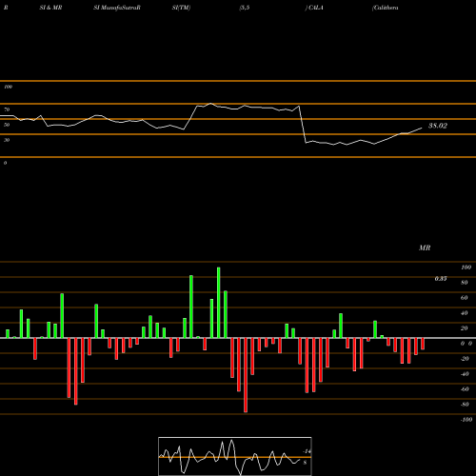Click the 100 label on left RSI axis

pos(8,87)
